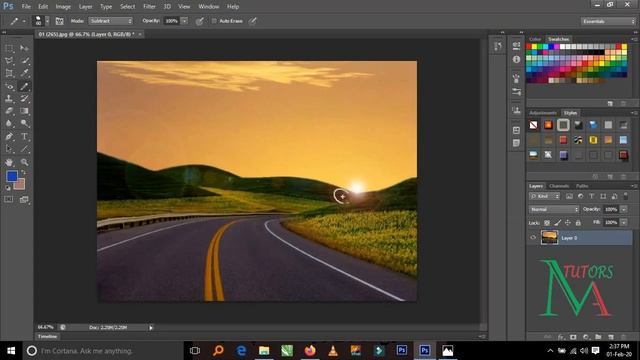640x360 pixels.
Task: Enable the Auto Erase checkbox
Action: (214, 21)
